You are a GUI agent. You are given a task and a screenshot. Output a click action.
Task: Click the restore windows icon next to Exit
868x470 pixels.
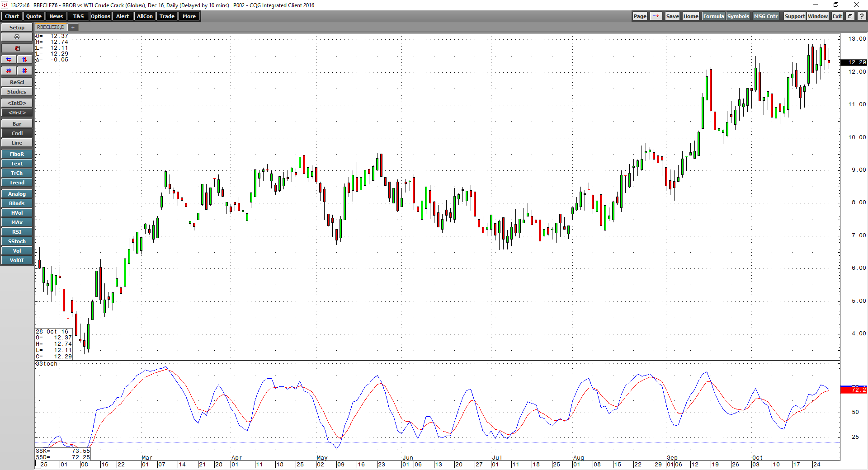point(850,16)
